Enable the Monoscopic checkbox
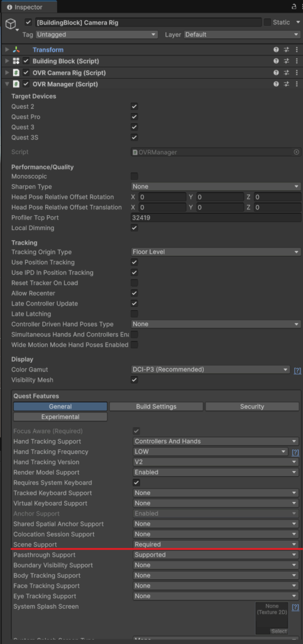This screenshot has height=644, width=303. pos(135,176)
